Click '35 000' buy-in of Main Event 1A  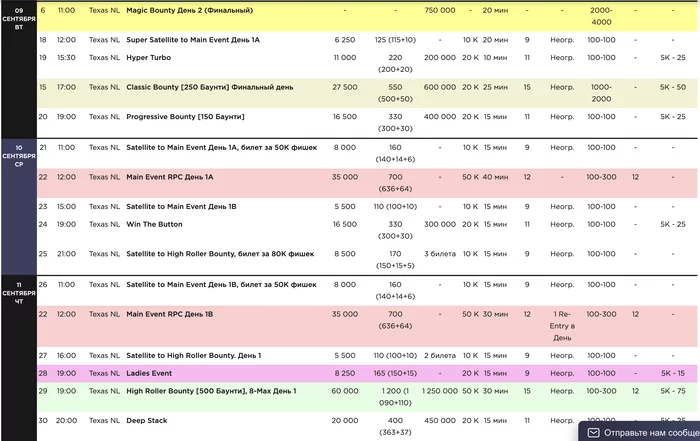pos(345,177)
